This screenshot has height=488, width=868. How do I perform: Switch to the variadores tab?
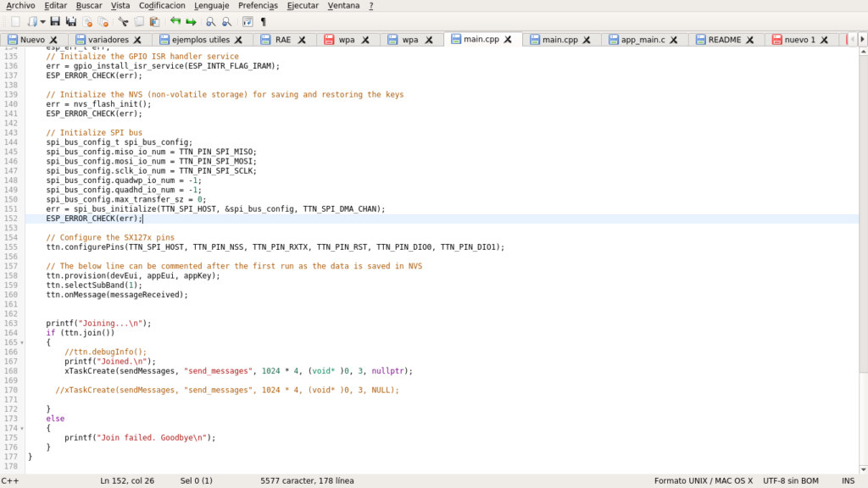click(x=108, y=40)
